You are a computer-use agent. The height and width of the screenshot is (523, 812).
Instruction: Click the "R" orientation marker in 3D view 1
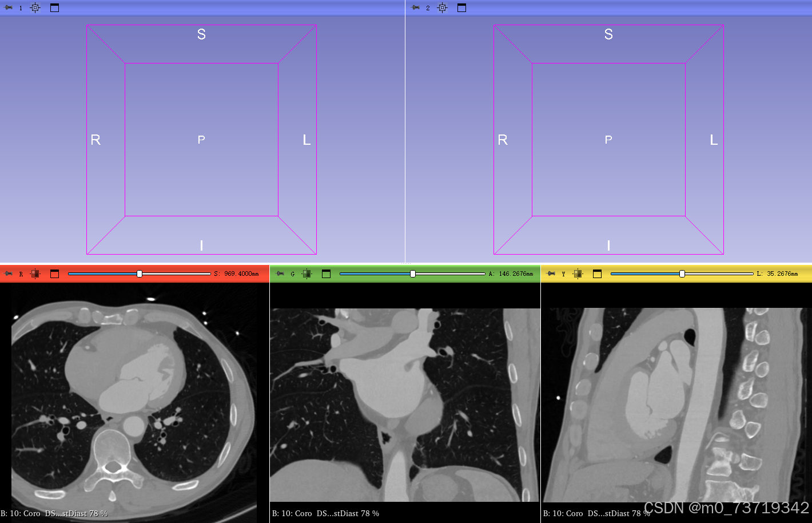[x=95, y=140]
